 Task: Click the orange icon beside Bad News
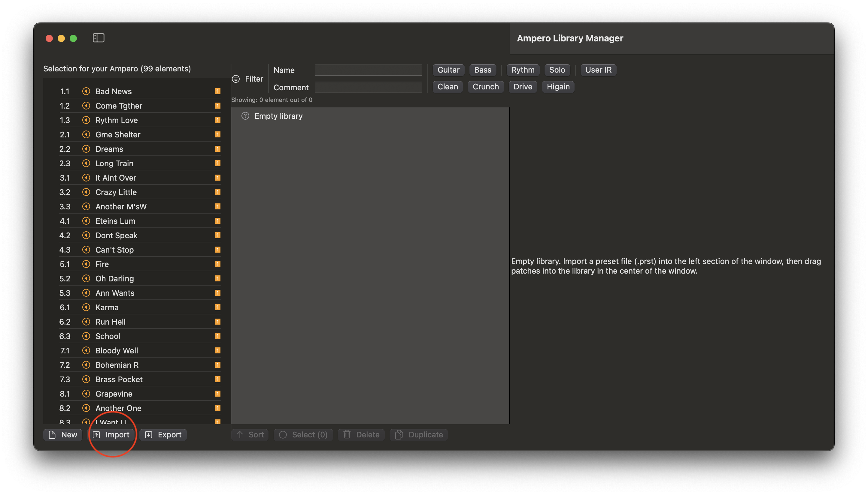86,91
